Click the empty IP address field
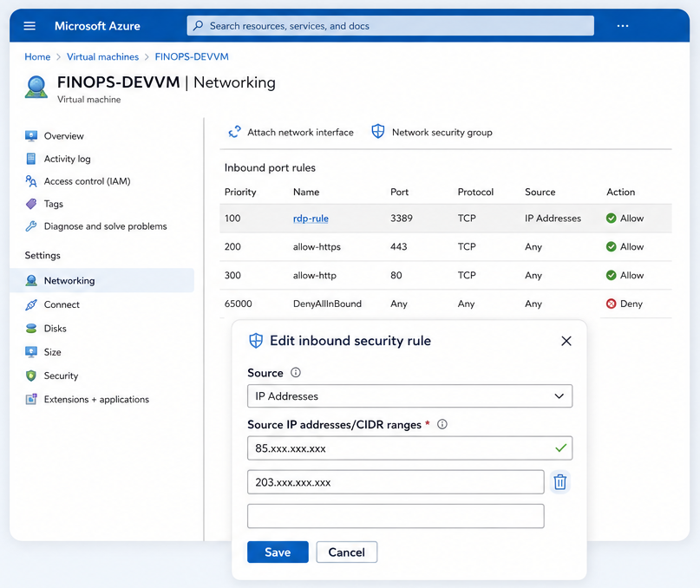 pos(396,516)
